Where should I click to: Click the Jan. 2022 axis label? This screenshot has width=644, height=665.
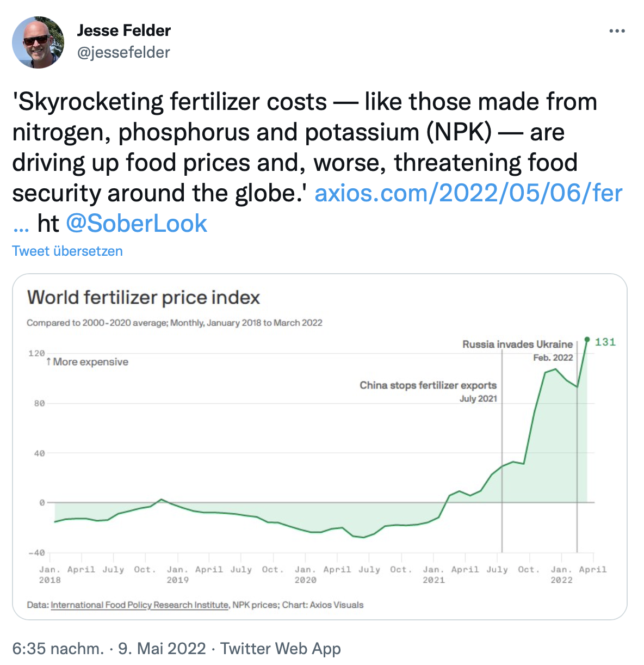pos(561,575)
